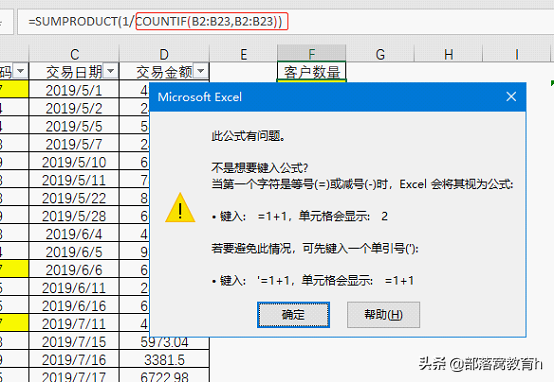The height and width of the screenshot is (382, 554).
Task: Select the amount cell 6722.98
Action: click(x=164, y=376)
